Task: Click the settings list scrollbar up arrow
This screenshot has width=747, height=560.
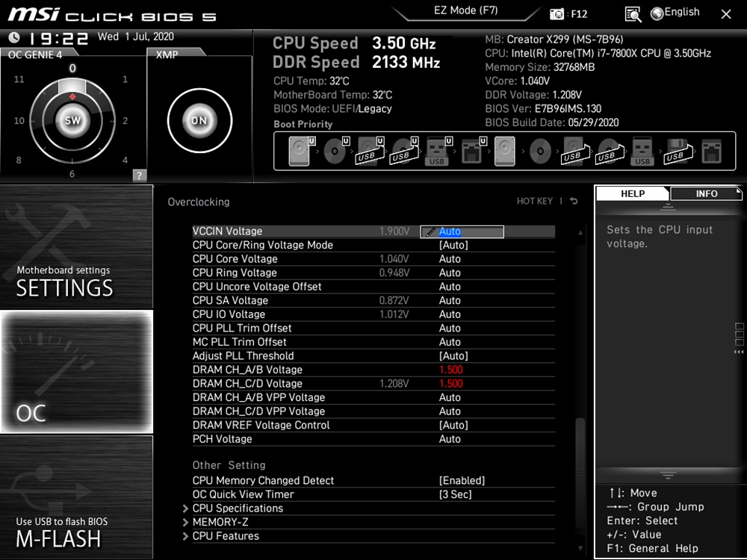Action: click(x=580, y=232)
